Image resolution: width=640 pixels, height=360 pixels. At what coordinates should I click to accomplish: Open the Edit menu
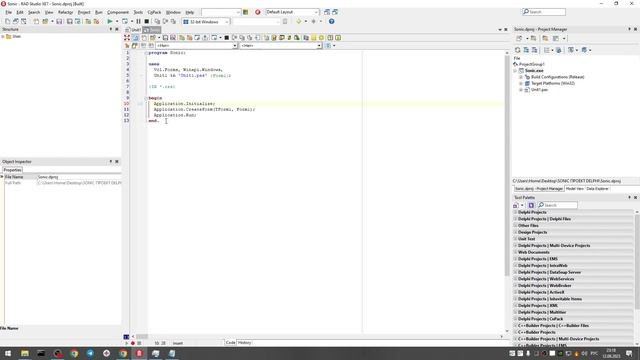[20, 12]
